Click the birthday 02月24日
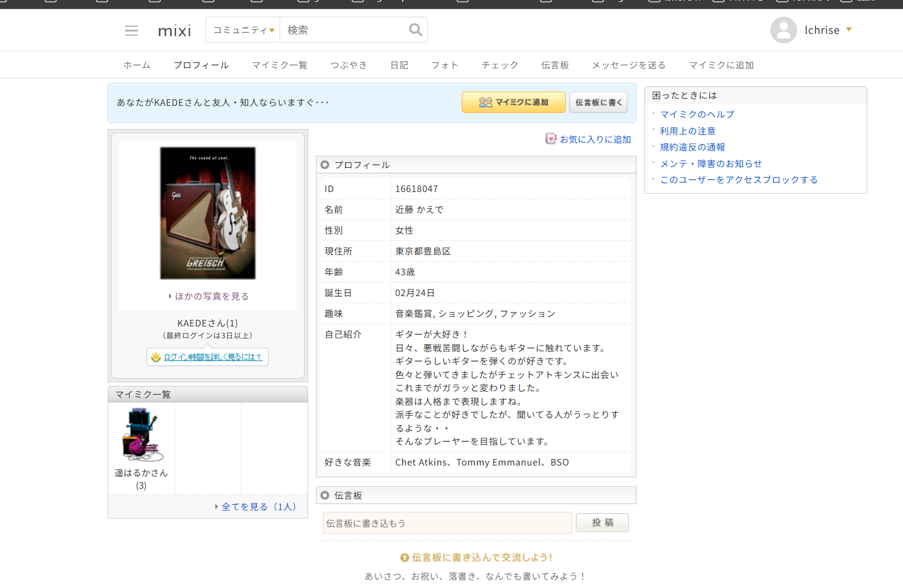The image size is (903, 588). [x=415, y=293]
